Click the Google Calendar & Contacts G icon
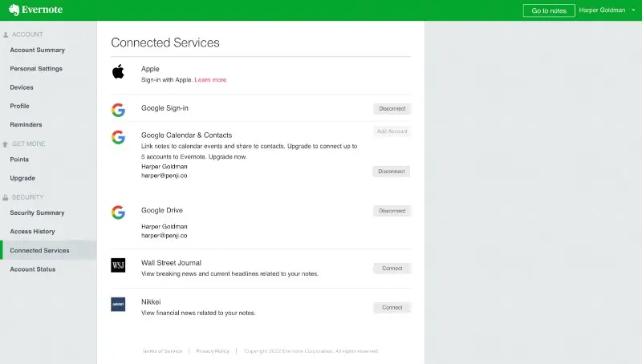Viewport: 642px width, 364px height. [118, 137]
